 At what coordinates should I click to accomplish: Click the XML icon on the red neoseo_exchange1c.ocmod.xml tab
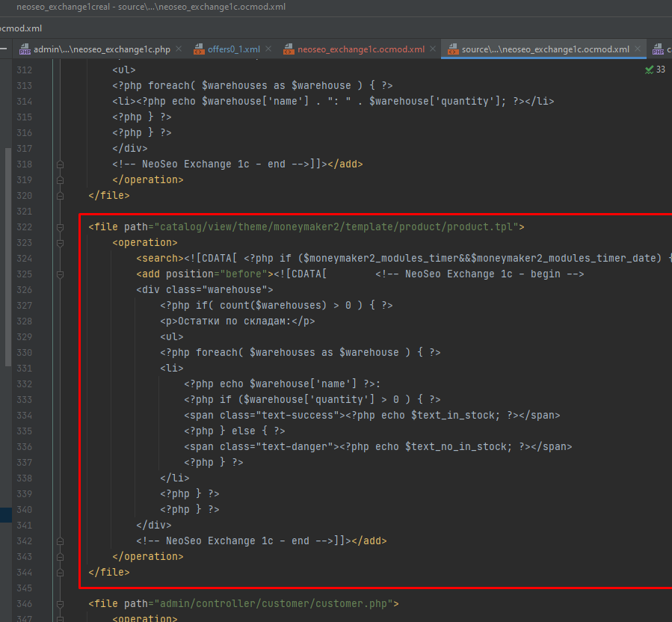point(289,50)
